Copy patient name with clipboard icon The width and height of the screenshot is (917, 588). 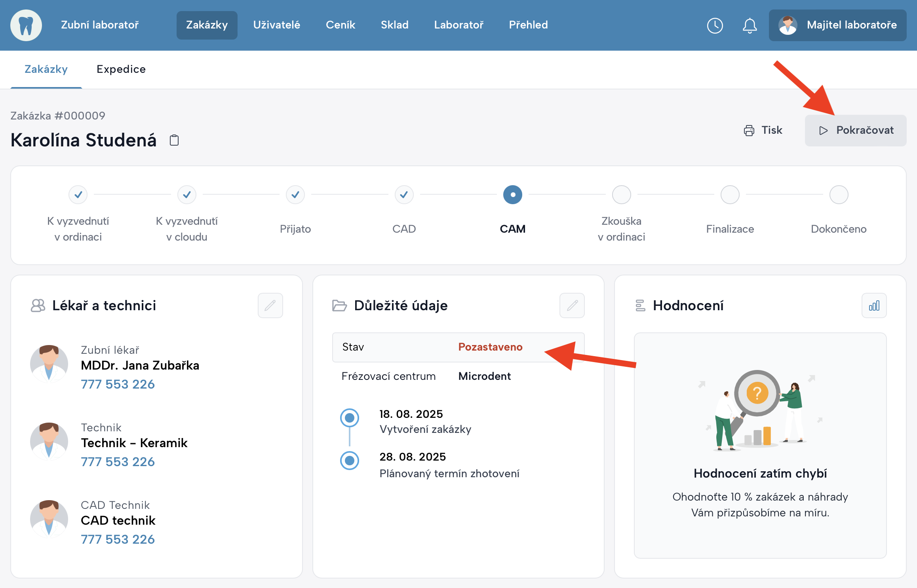[x=174, y=140]
